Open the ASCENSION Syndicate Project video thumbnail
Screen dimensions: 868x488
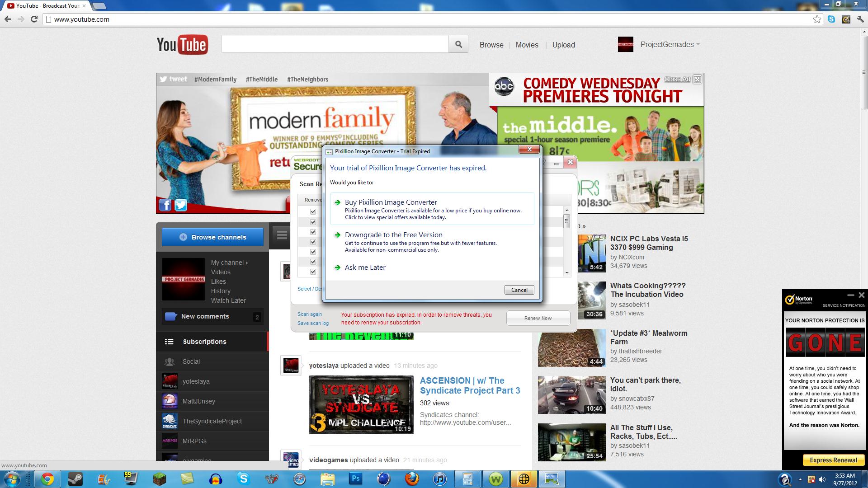(x=361, y=405)
